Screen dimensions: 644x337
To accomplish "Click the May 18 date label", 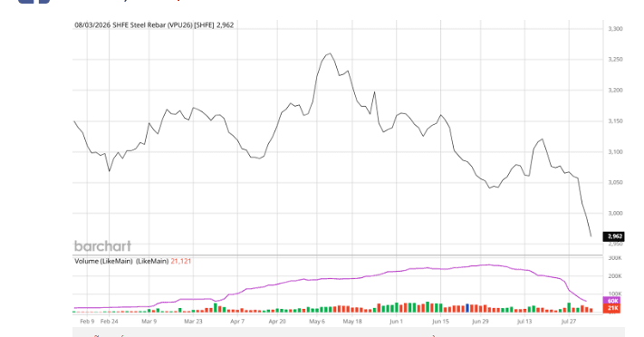I will point(352,322).
